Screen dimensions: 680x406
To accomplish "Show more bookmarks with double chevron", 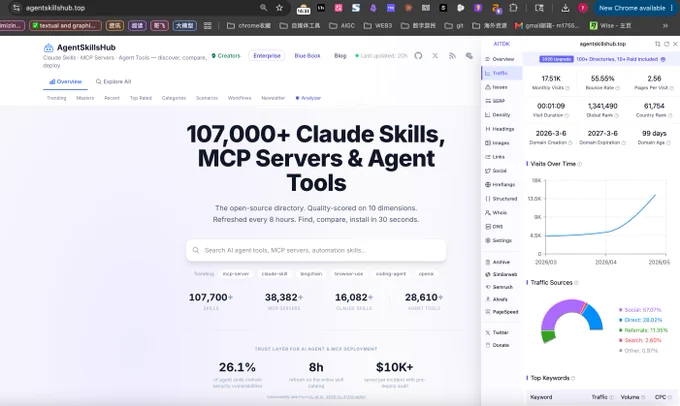I will (x=665, y=26).
